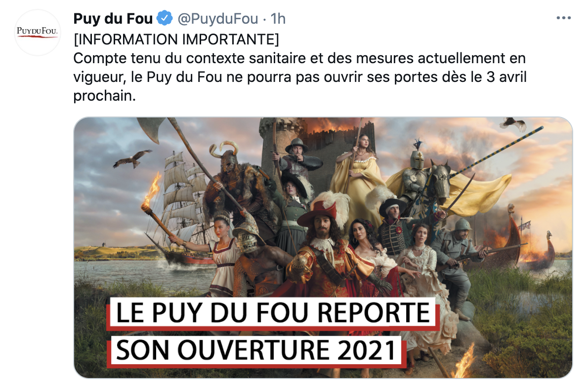
Task: Click the blue verified badge
Action: [x=164, y=18]
